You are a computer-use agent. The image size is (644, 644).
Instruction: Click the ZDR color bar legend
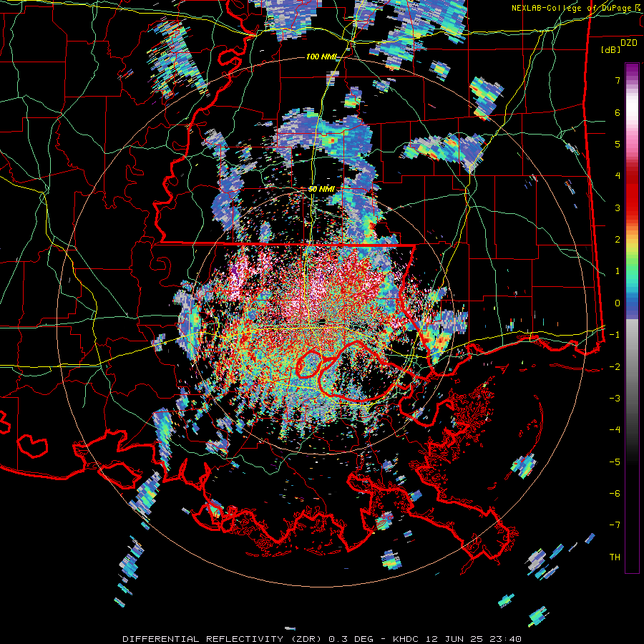(x=632, y=318)
